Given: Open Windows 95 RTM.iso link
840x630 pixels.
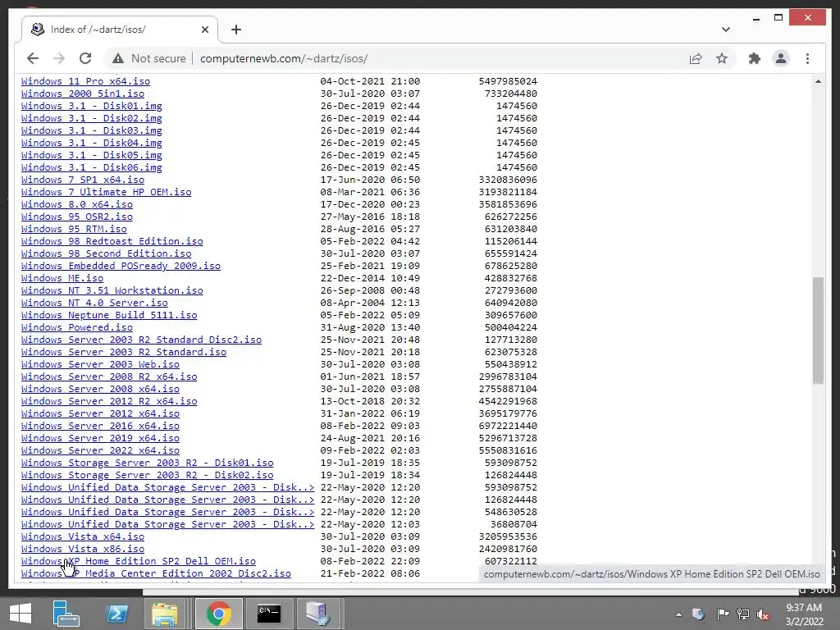Looking at the screenshot, I should point(74,230).
